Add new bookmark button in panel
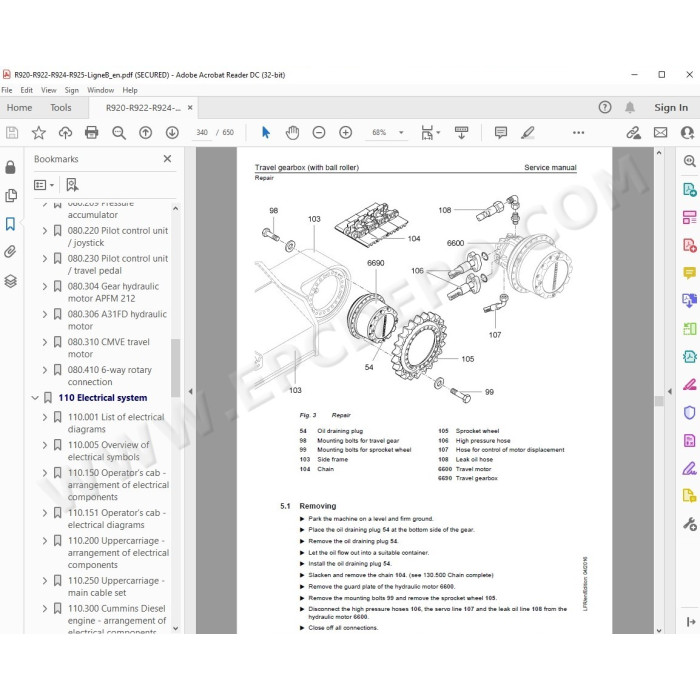The width and height of the screenshot is (700, 700). pyautogui.click(x=72, y=185)
